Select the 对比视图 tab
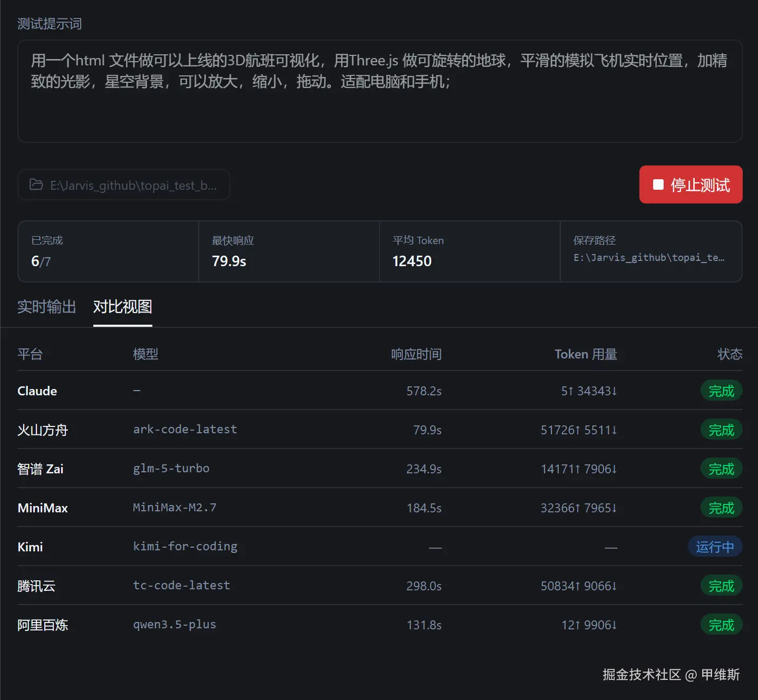 (123, 307)
